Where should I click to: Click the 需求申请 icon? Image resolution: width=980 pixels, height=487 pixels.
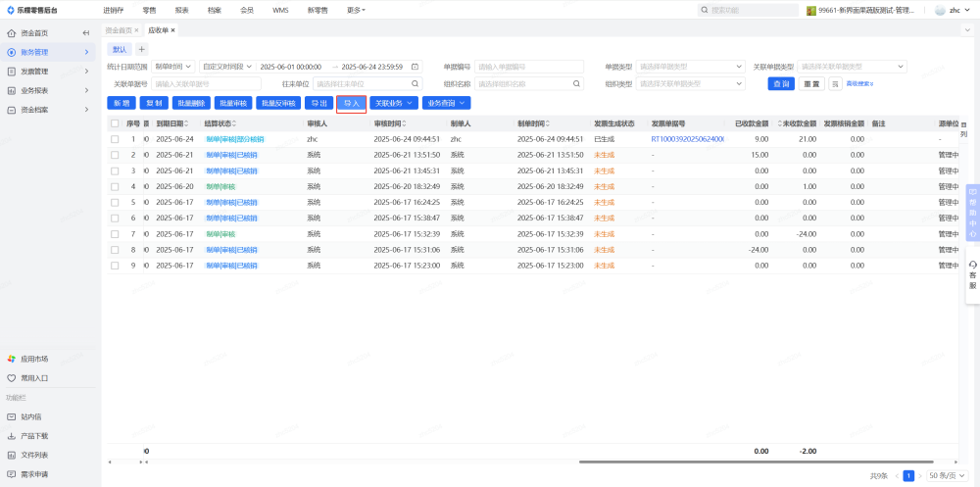(12, 473)
